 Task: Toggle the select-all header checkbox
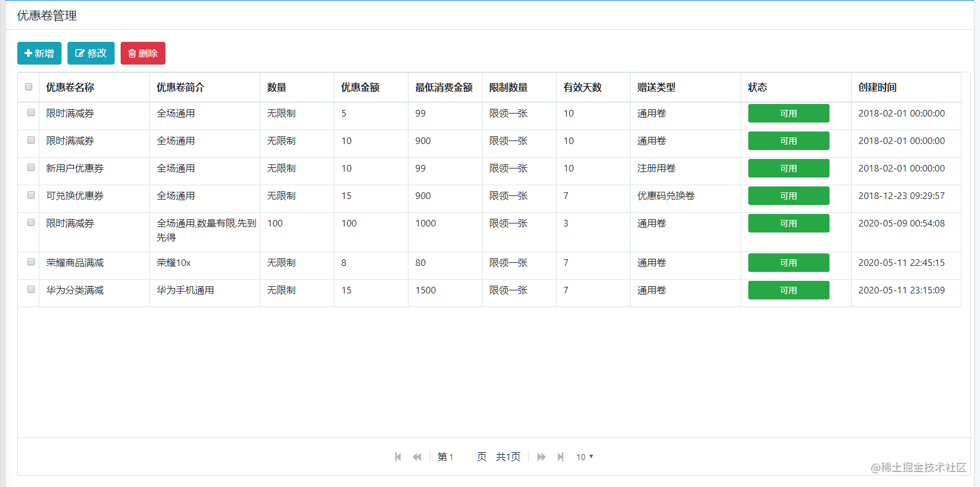(29, 87)
